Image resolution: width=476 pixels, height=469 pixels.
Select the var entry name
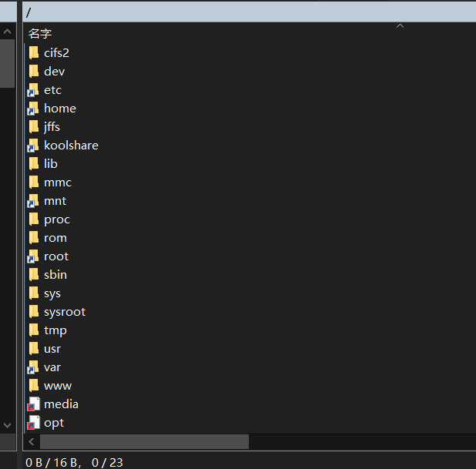[52, 367]
